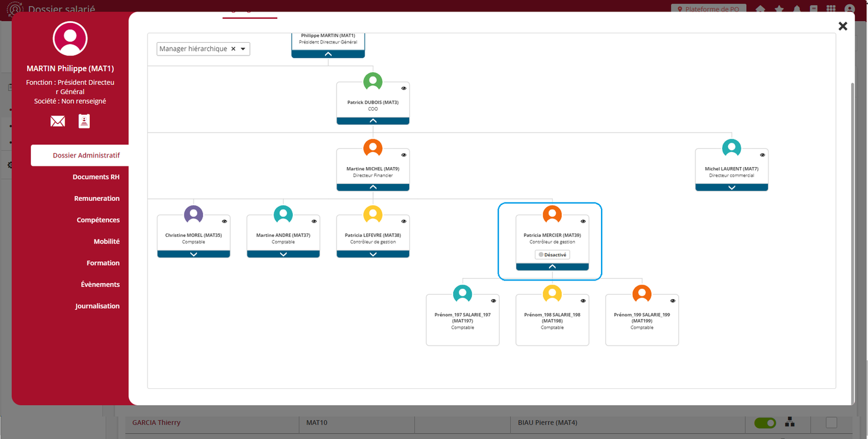Open the Manager hiérarchique dropdown
The width and height of the screenshot is (868, 439).
243,49
